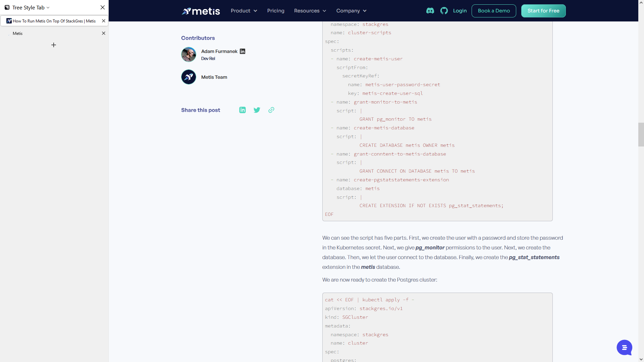Screen dimensions: 644x362
Task: Click 'key: metis-create-user-sql' code line
Action: click(385, 93)
